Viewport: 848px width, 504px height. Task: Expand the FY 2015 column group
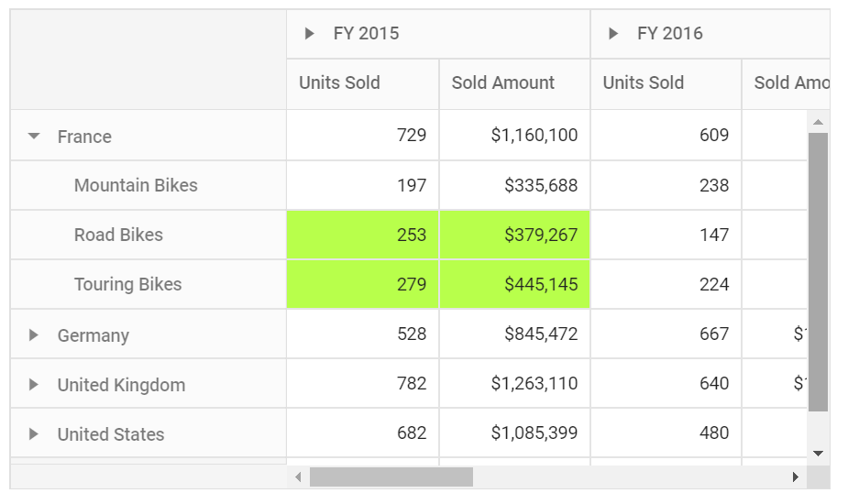309,34
